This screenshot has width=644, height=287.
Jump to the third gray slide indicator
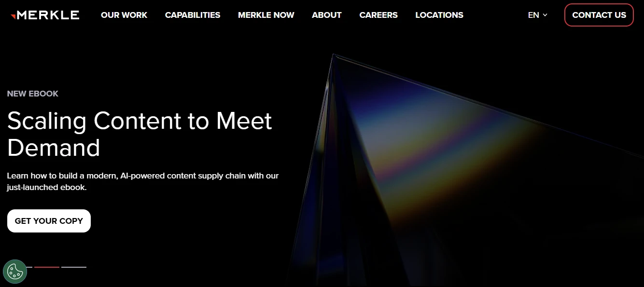pos(74,267)
